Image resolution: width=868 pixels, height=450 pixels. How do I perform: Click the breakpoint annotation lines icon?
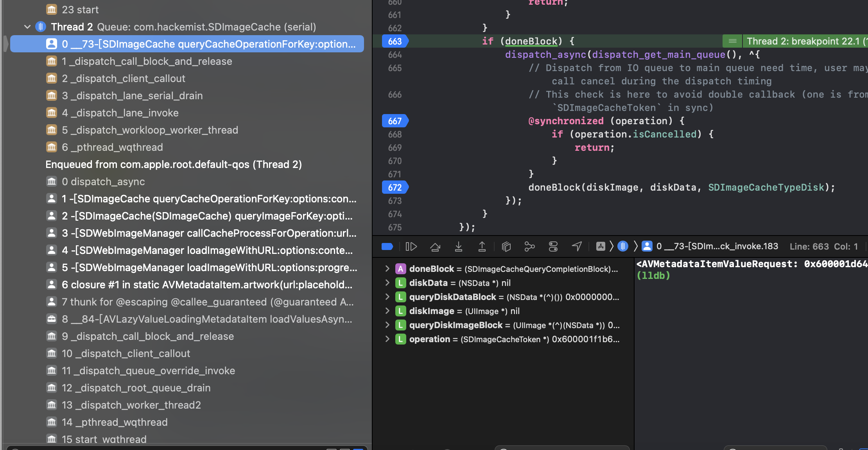732,41
